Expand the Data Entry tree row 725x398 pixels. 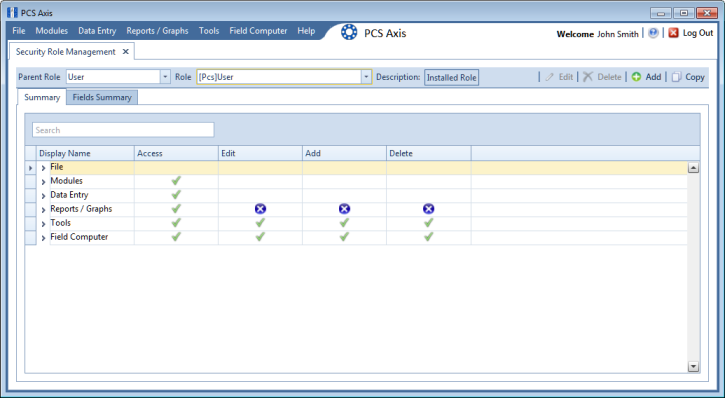43,196
